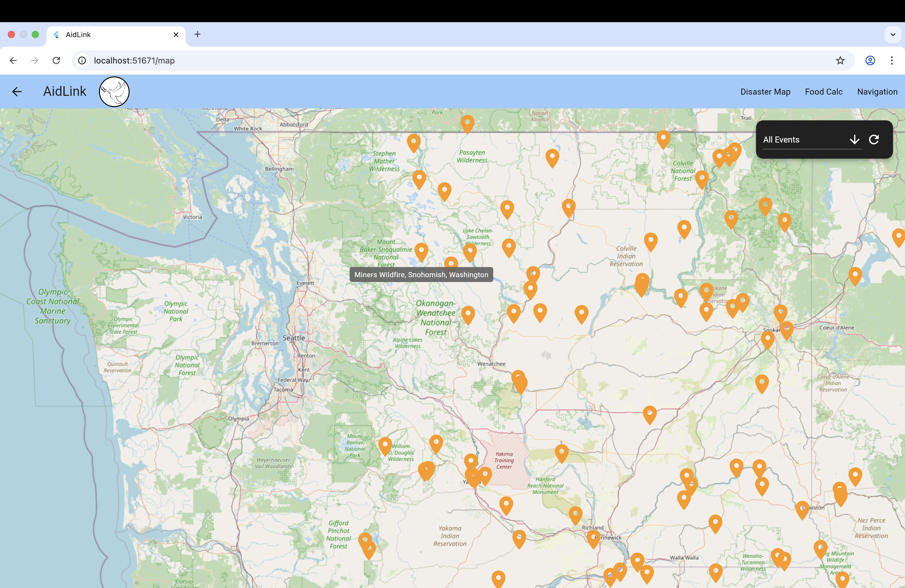Screen dimensions: 905x588
Task: Go back with the browser back arrow
Action: point(13,60)
